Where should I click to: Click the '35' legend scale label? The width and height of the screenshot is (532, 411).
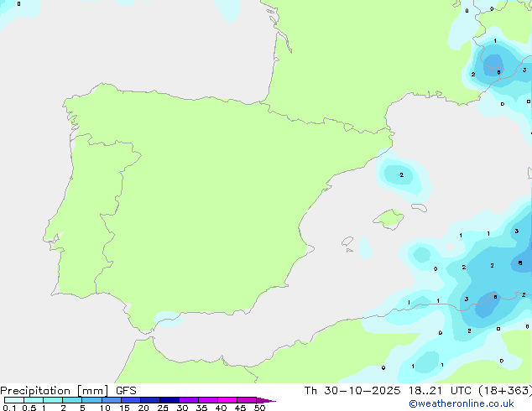click(x=201, y=408)
